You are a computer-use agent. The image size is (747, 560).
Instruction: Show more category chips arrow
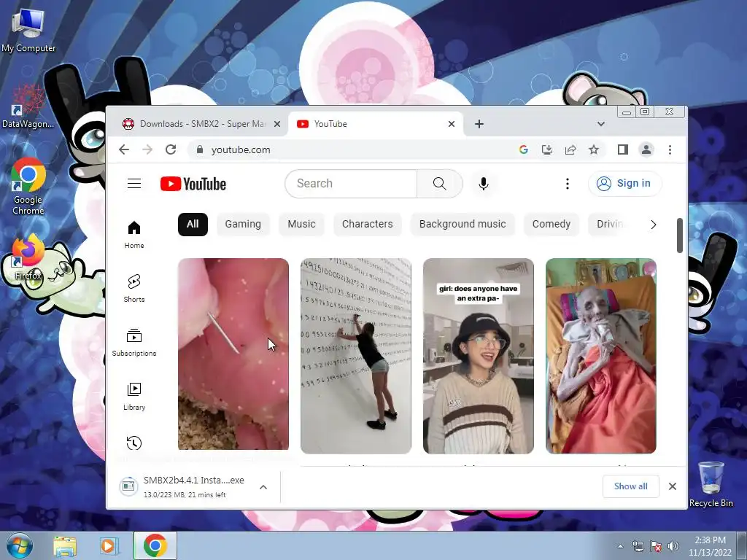(653, 225)
